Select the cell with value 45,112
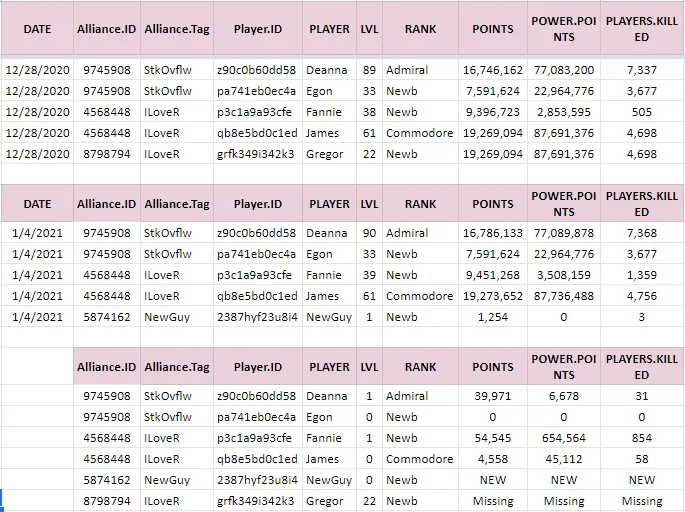The height and width of the screenshot is (512, 685). [564, 459]
